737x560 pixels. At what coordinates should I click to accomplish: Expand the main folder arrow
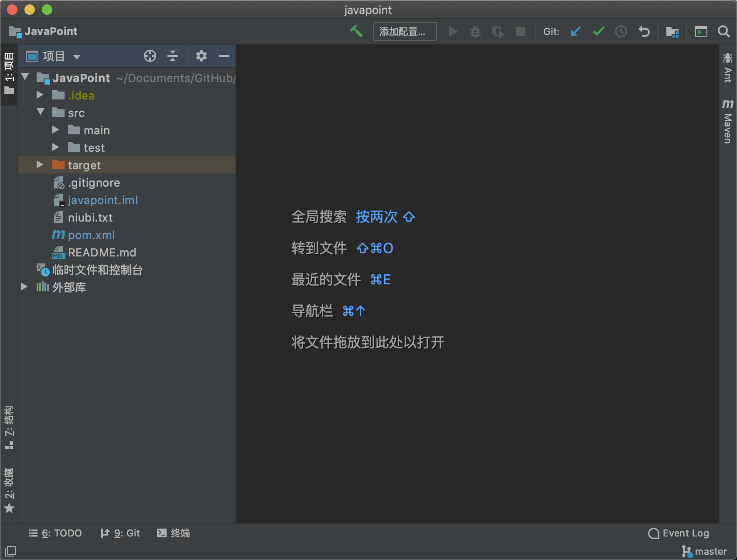click(56, 130)
